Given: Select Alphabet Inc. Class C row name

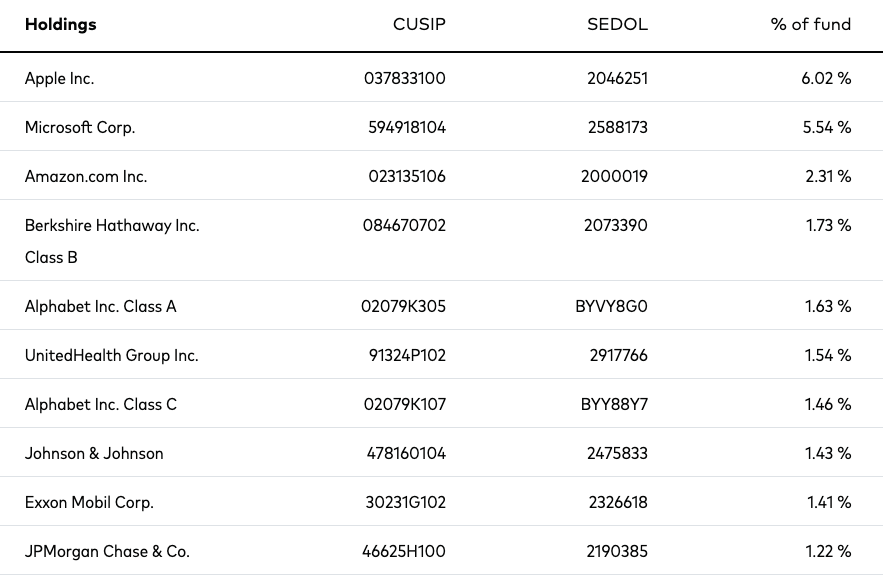Looking at the screenshot, I should point(100,404).
